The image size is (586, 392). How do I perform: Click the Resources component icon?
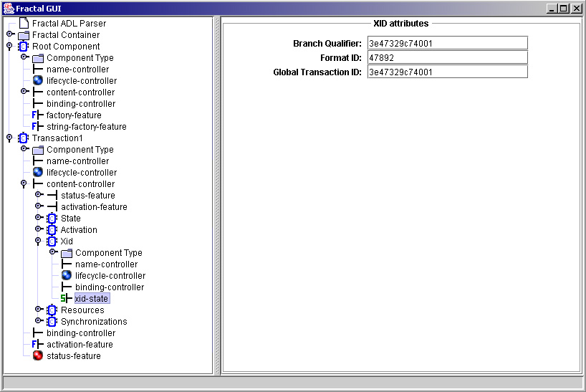pos(52,310)
